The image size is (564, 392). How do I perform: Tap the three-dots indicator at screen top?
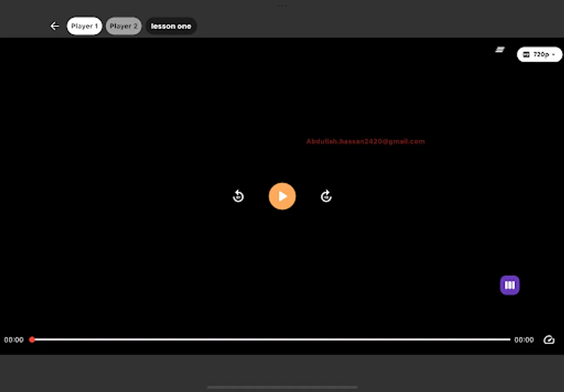coord(282,6)
